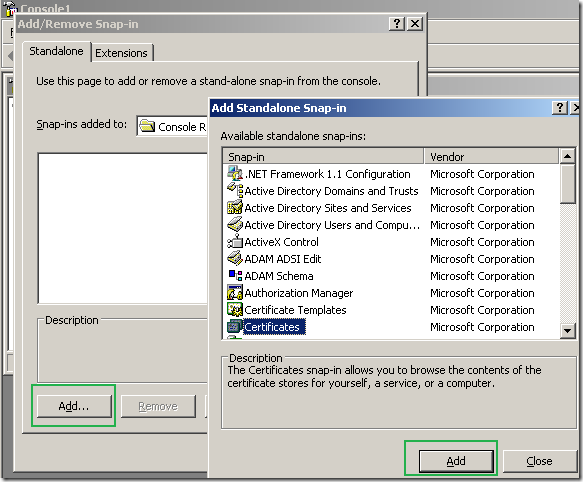Click Microsoft Corporation vendor for Certificates row
This screenshot has width=583, height=482.
(x=482, y=327)
